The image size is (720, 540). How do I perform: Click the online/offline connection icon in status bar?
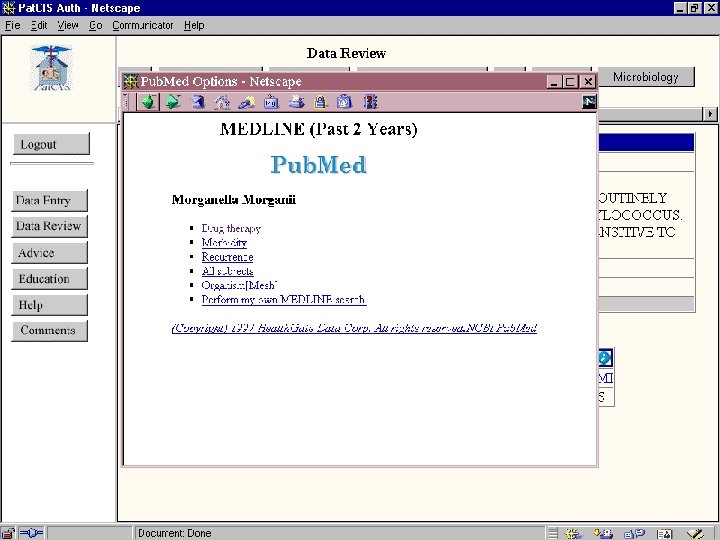tap(31, 533)
